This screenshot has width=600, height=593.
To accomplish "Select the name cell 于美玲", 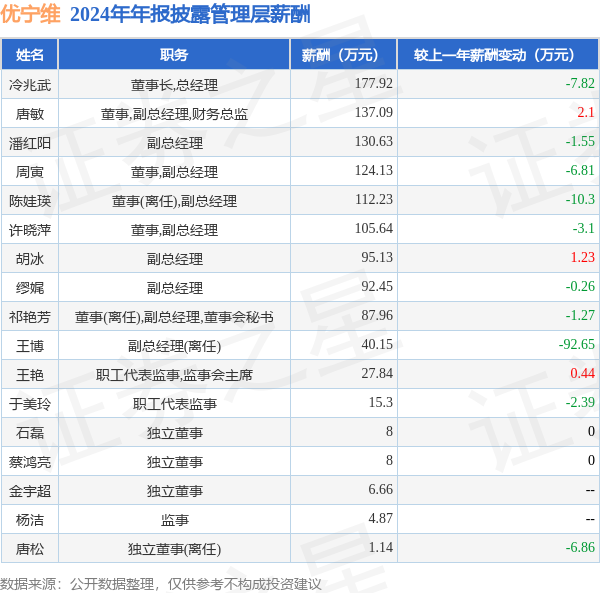I will coord(29,404).
